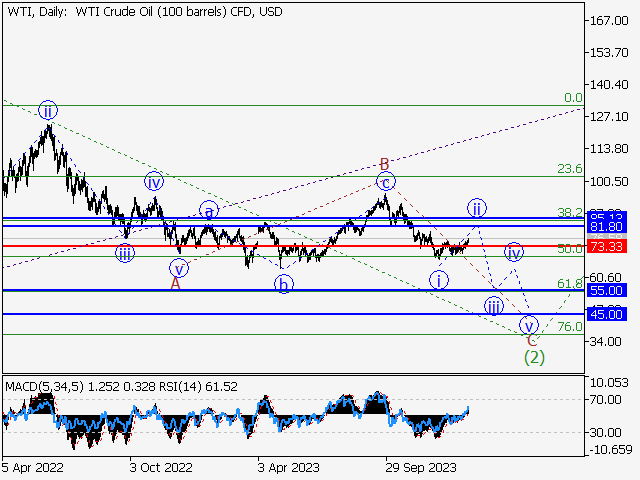The image size is (640, 480).
Task: Select circled 'ii' marker above the 2022 price peak
Action: tap(48, 110)
